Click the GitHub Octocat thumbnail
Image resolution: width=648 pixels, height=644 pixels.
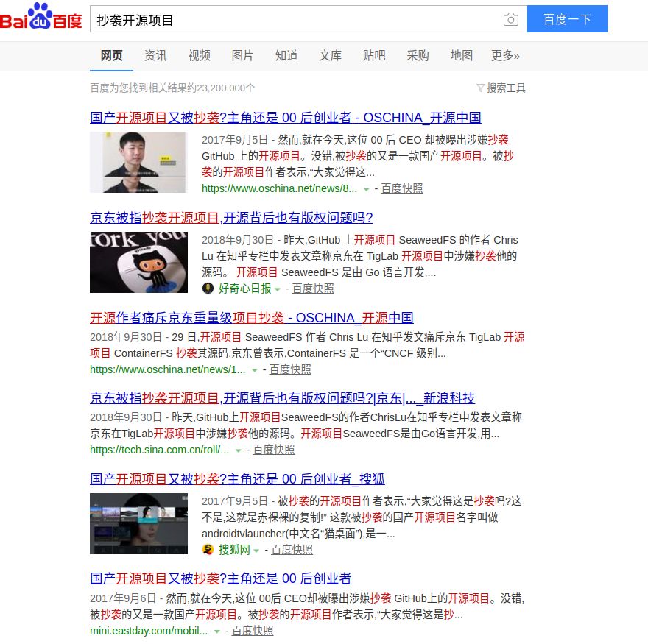[138, 262]
